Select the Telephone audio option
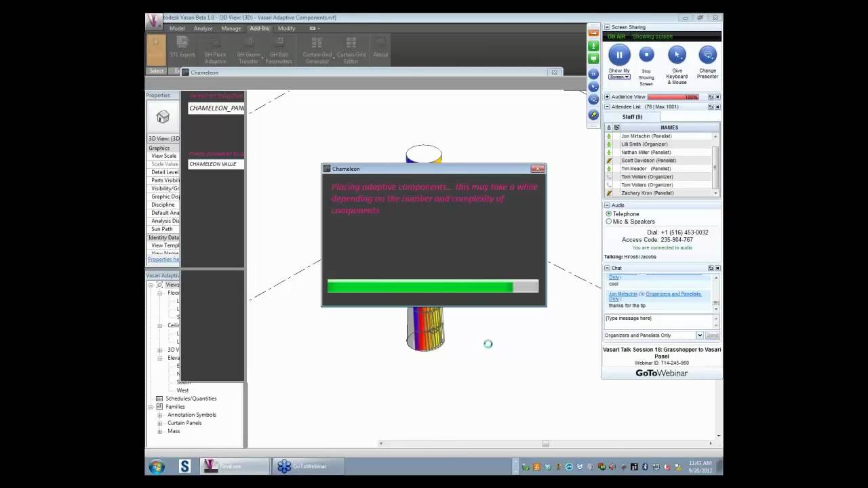The width and height of the screenshot is (868, 488). pos(608,213)
